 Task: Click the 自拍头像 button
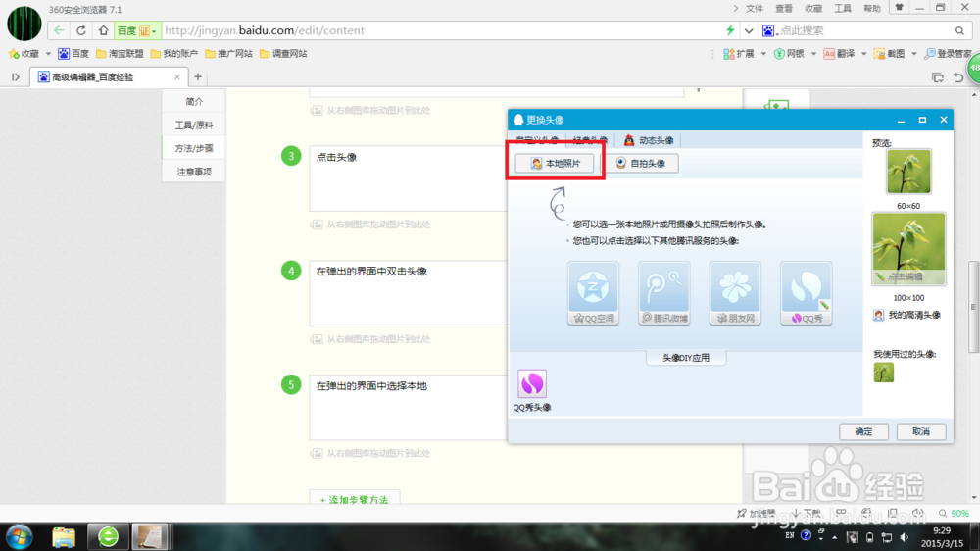pyautogui.click(x=640, y=163)
